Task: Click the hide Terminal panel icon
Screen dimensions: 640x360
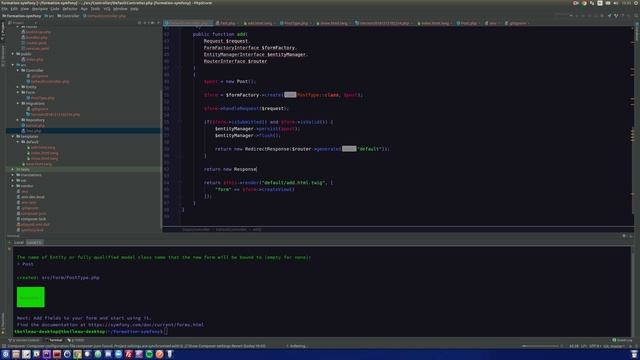Action: tap(631, 236)
